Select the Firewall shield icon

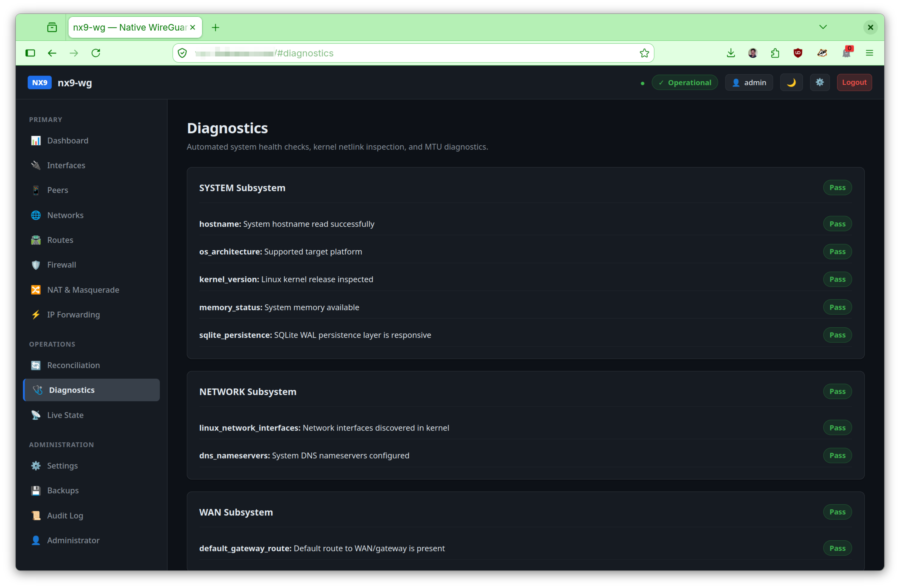click(36, 265)
